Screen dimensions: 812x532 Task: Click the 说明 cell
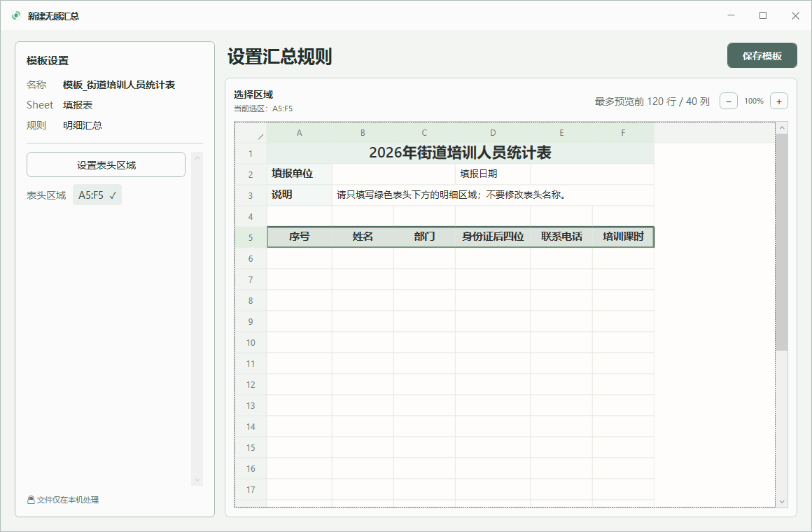click(x=300, y=195)
